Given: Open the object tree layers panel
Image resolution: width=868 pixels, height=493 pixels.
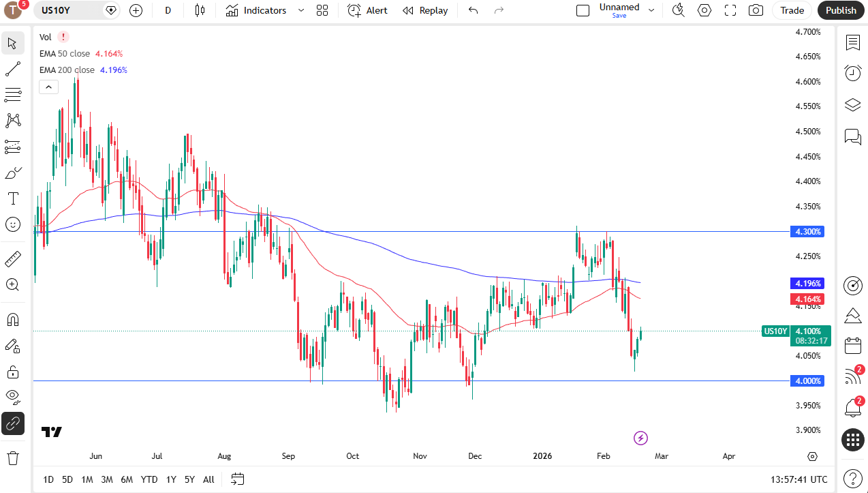Looking at the screenshot, I should point(853,104).
